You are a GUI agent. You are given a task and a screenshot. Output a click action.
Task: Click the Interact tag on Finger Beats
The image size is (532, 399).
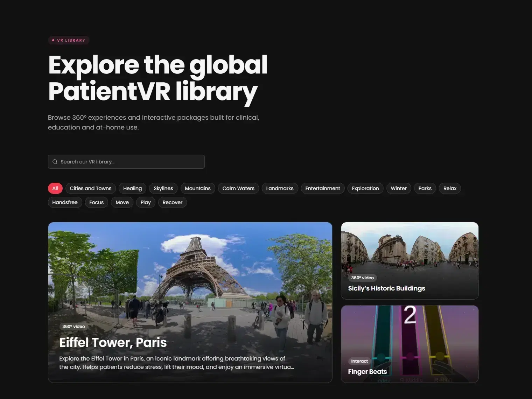pos(359,361)
